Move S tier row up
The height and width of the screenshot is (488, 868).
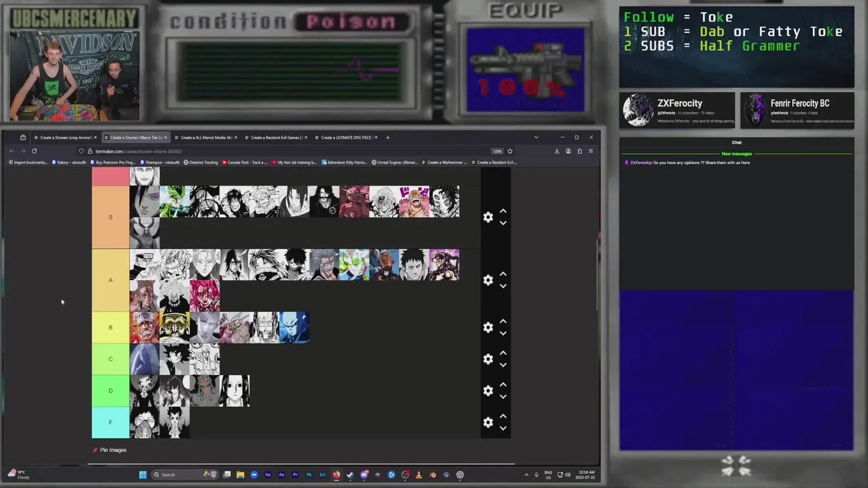tap(503, 211)
